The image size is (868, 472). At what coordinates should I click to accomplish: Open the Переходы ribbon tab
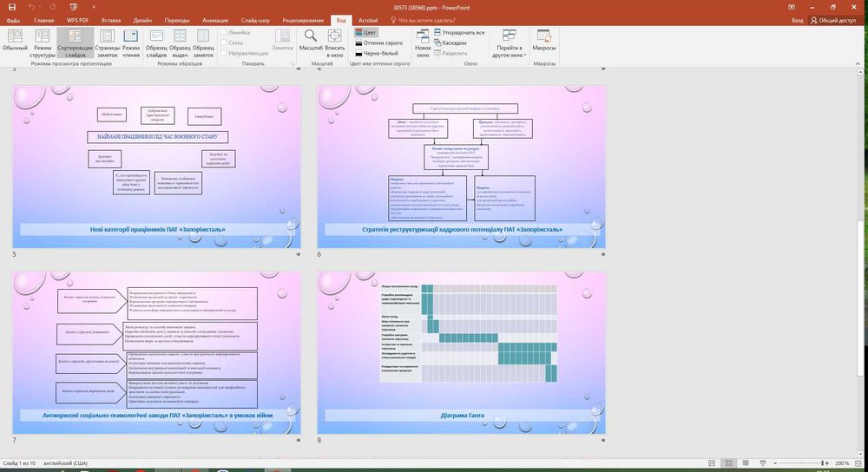pos(176,21)
